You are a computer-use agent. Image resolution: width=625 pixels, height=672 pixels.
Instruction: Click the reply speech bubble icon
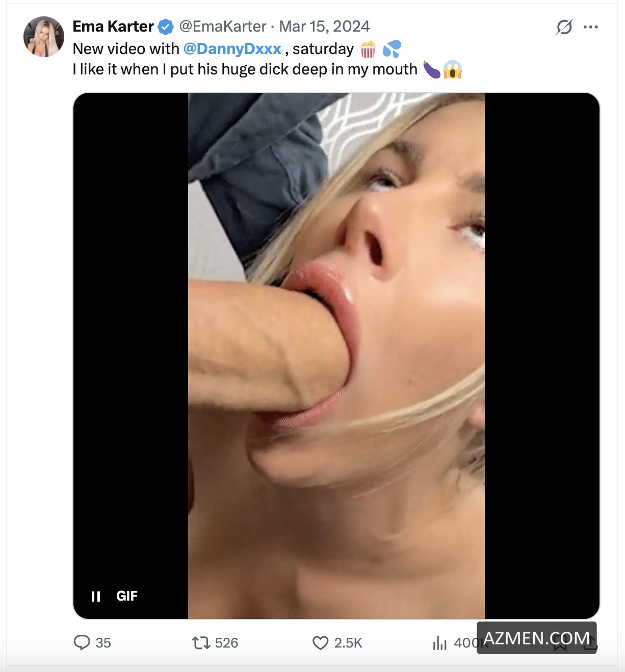click(x=82, y=642)
